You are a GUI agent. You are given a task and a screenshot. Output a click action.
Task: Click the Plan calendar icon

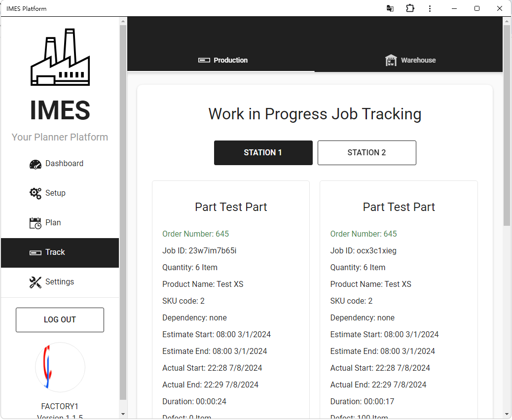point(35,223)
